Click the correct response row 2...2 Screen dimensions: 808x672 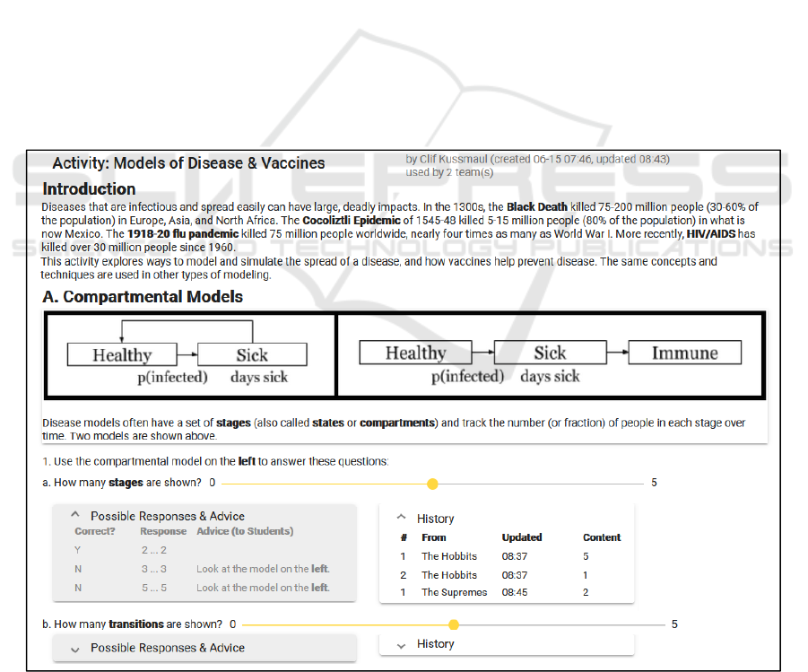pos(153,550)
